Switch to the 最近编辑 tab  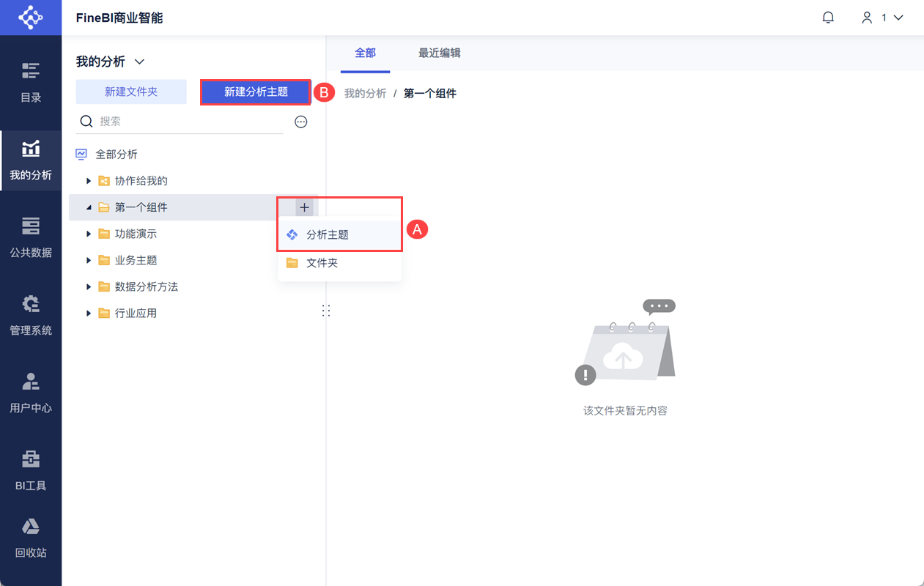pos(439,53)
